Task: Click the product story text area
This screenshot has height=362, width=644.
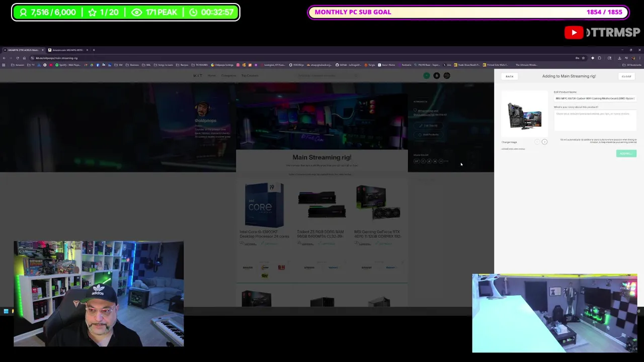Action: pyautogui.click(x=595, y=121)
